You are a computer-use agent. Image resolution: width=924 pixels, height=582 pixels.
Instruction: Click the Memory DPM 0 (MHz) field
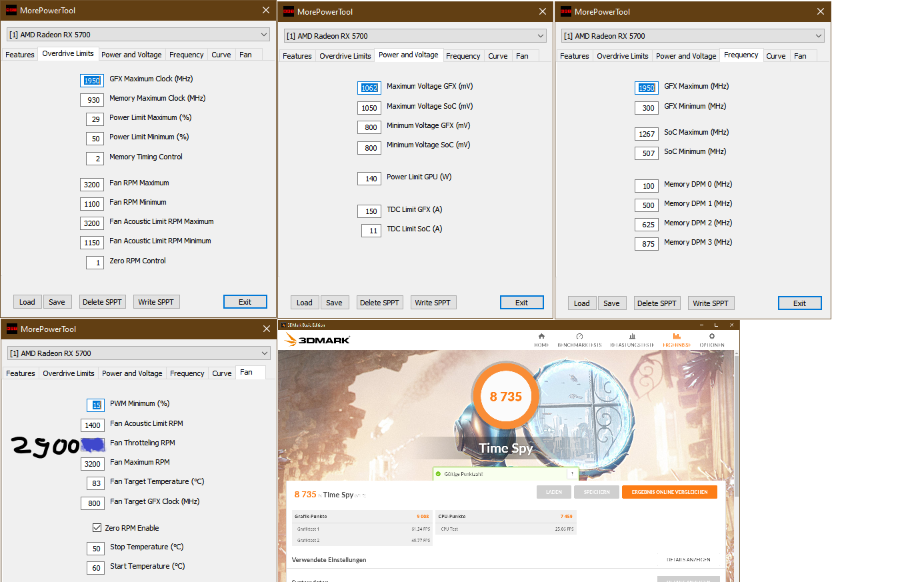point(647,186)
